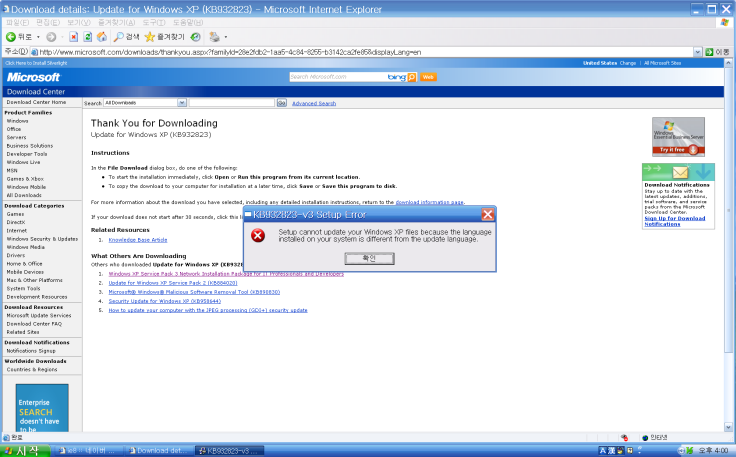Click the 확인 (OK) button in the error dialog
This screenshot has width=736, height=457.
tap(369, 259)
